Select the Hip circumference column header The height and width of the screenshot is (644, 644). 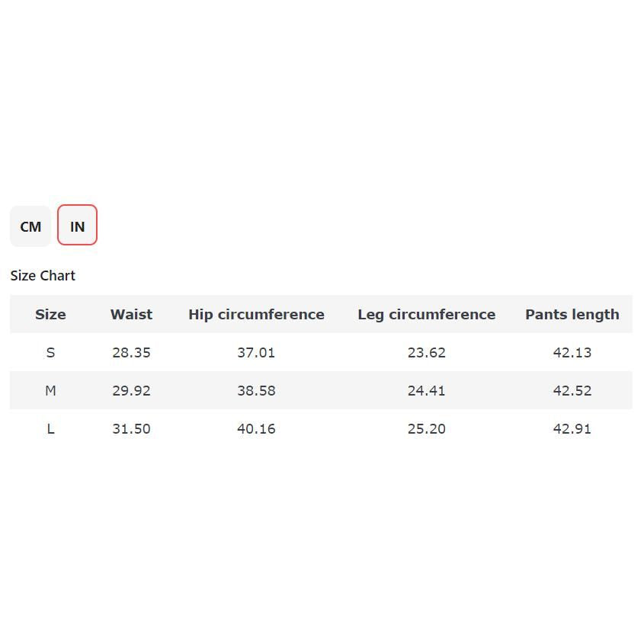click(256, 314)
